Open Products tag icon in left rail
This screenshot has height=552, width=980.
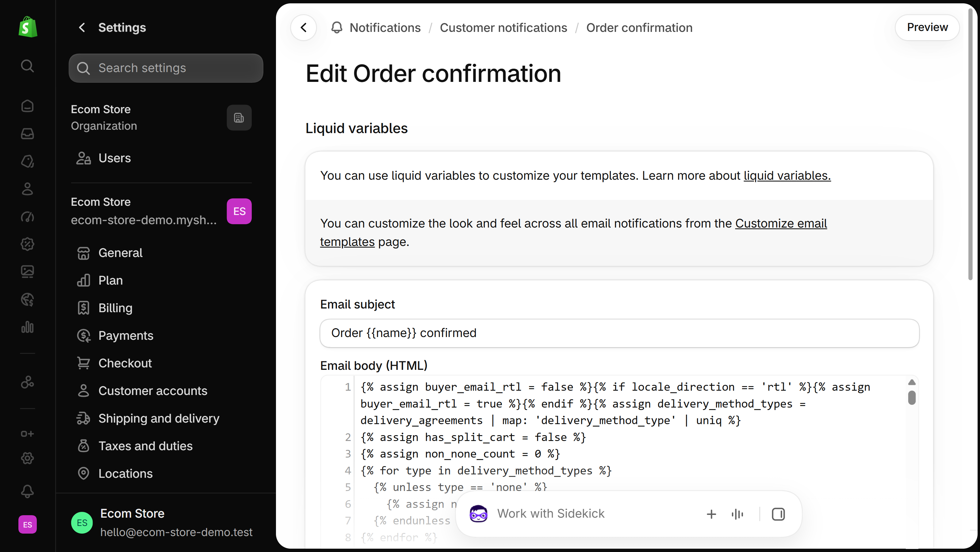pos(27,161)
